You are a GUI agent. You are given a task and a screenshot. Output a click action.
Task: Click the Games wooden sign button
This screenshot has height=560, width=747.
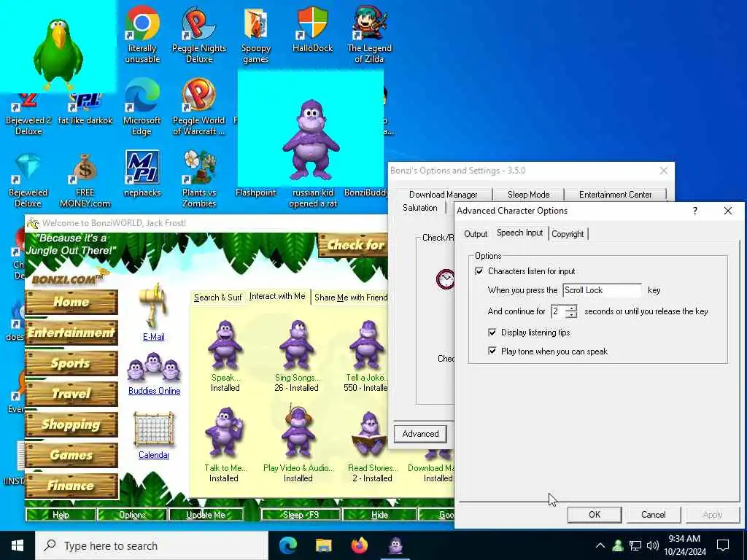point(71,455)
